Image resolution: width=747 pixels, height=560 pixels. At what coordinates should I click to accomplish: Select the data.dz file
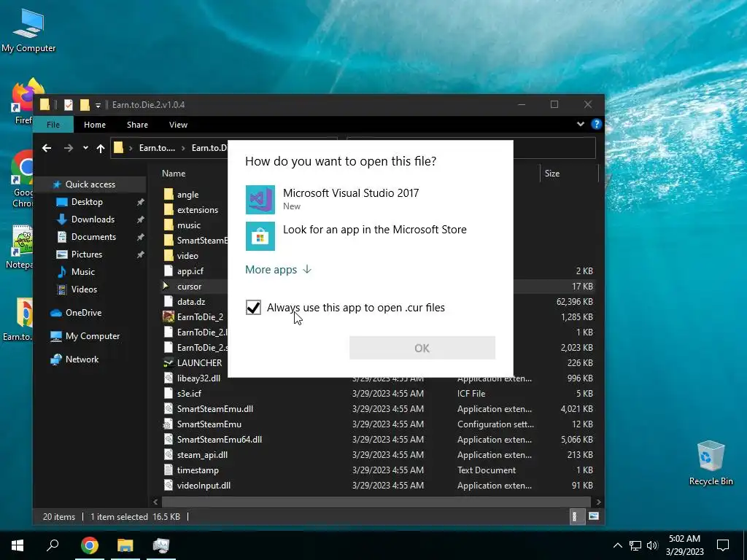click(x=191, y=301)
